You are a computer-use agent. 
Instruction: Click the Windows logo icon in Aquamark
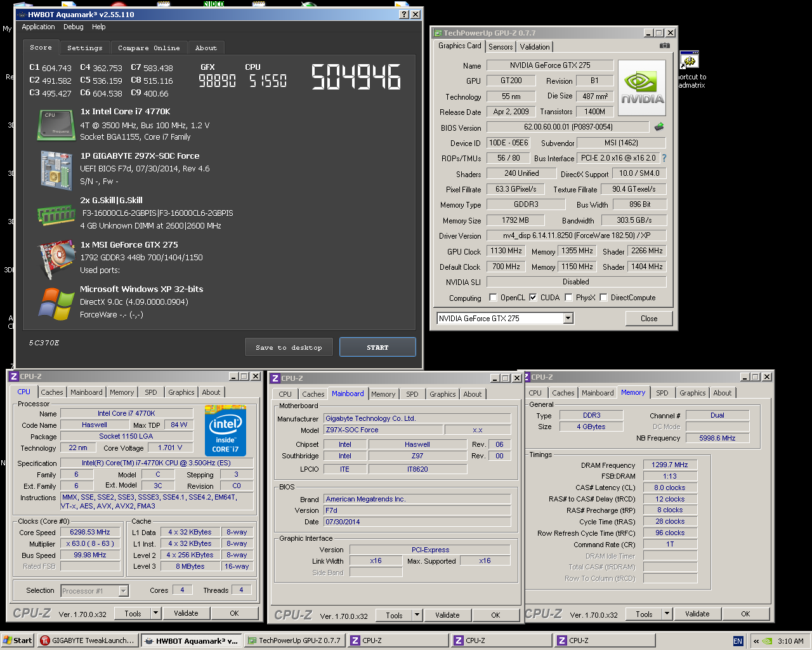coord(56,304)
